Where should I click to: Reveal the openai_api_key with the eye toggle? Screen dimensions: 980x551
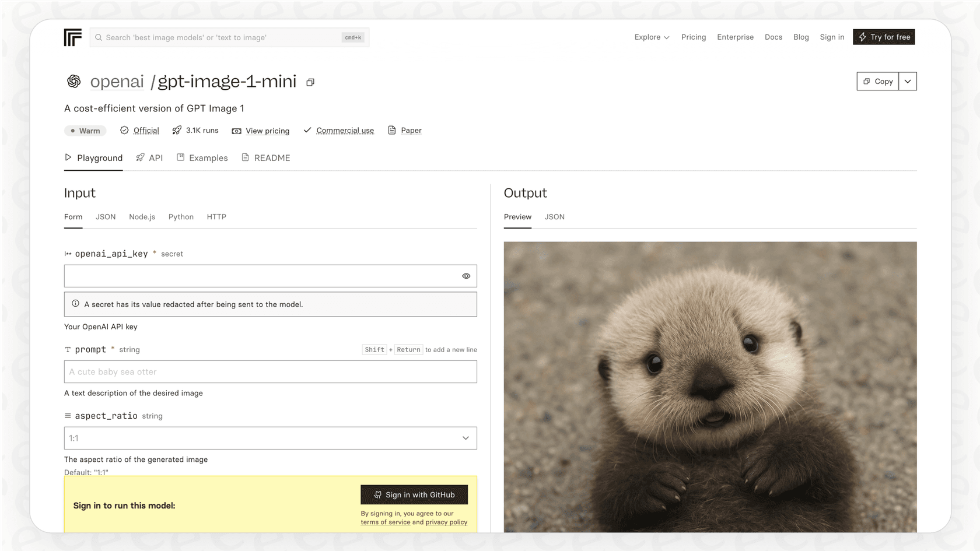click(465, 275)
